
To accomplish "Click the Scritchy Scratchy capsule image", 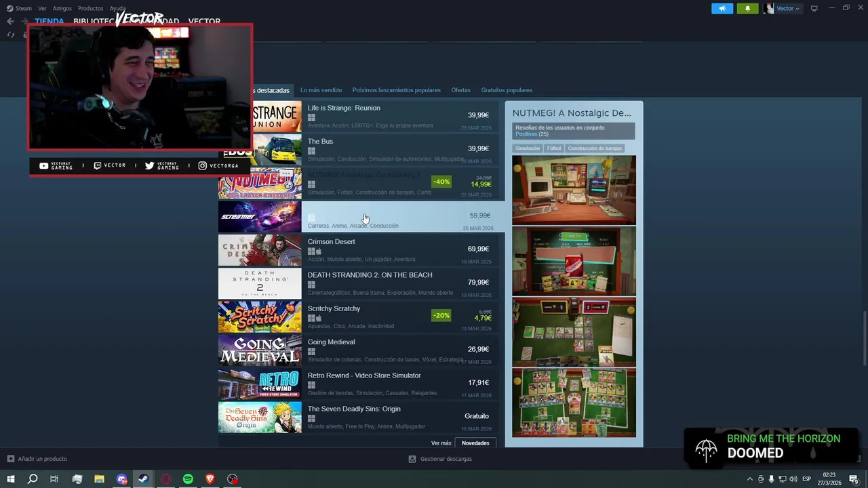I will [260, 317].
